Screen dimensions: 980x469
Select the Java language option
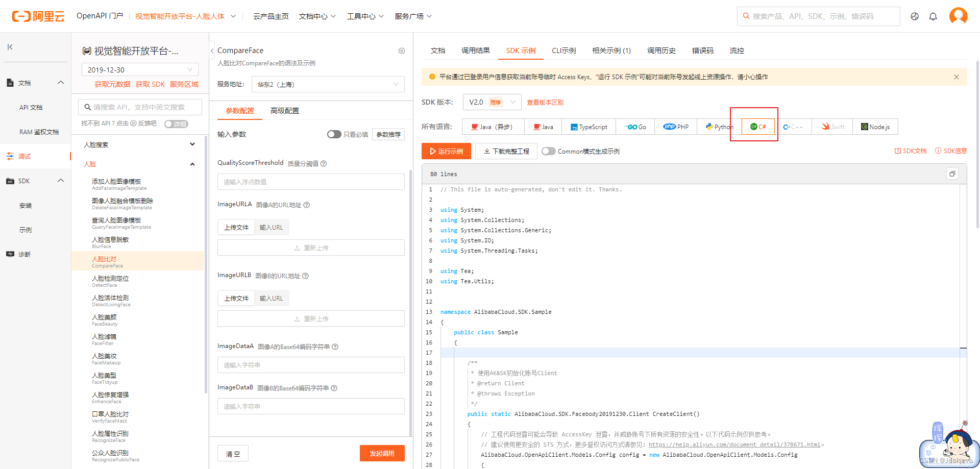543,127
